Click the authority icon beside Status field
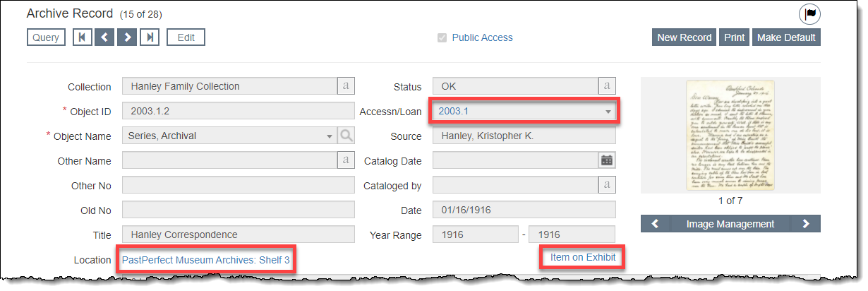868x291 pixels. pos(607,86)
